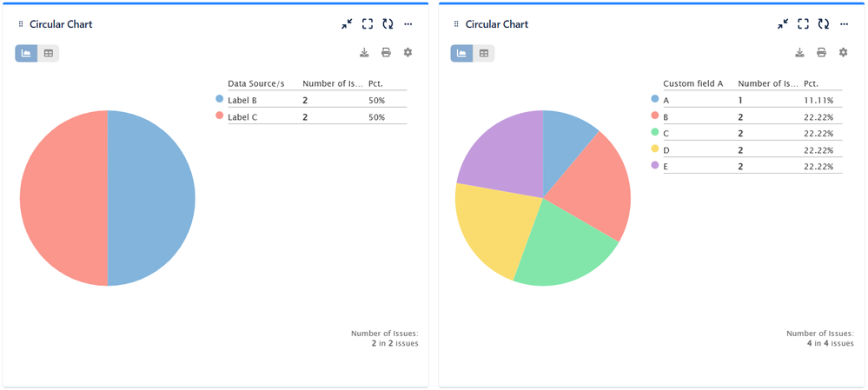
Task: Select the yellow slice in right pie
Action: pos(495,229)
